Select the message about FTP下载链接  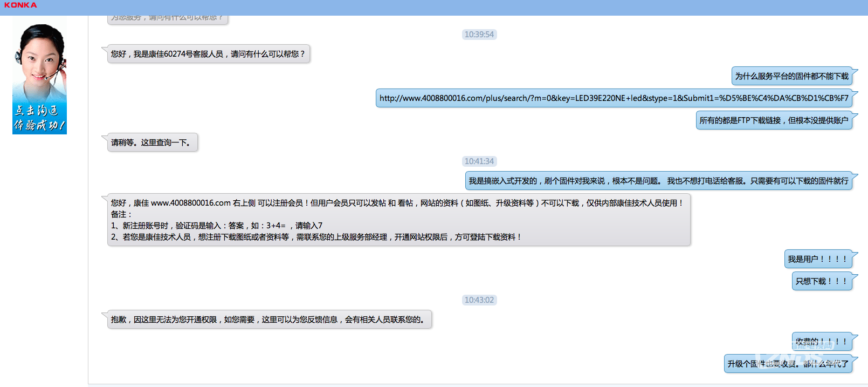[x=774, y=120]
